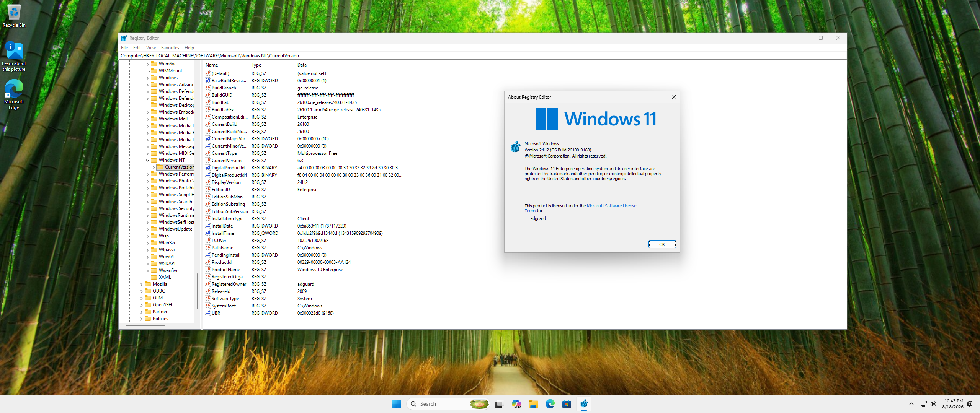Expand the Policies tree node
The image size is (980, 413).
point(141,319)
